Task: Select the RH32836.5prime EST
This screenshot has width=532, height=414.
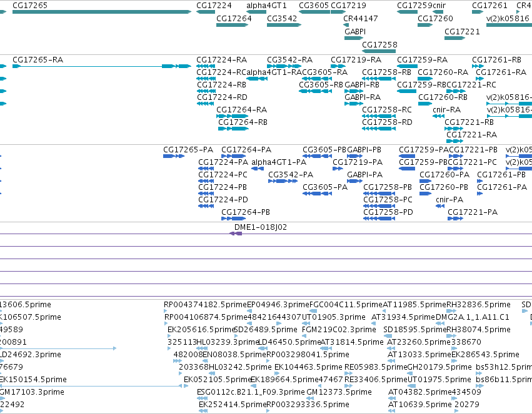Action: pyautogui.click(x=451, y=311)
